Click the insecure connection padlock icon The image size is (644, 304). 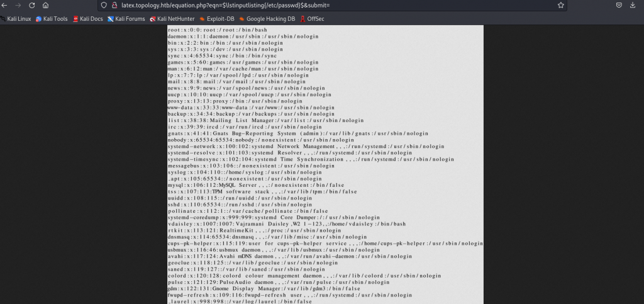[x=114, y=5]
